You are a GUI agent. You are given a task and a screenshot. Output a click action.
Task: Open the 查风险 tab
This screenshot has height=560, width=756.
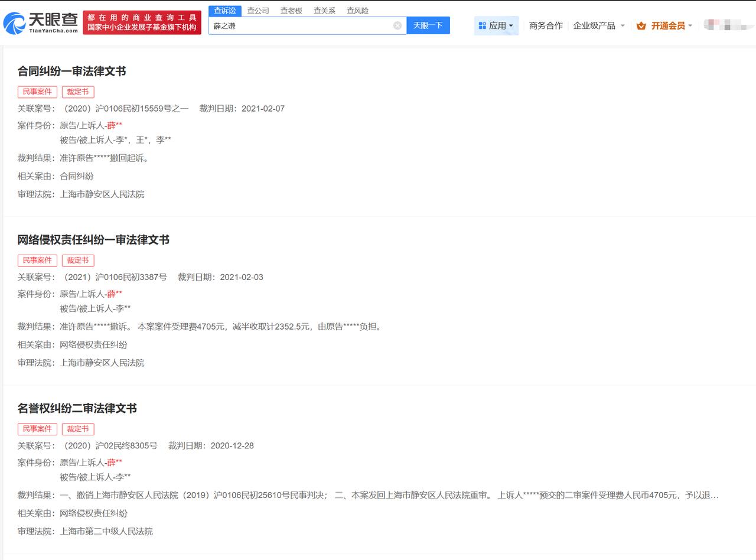point(357,10)
